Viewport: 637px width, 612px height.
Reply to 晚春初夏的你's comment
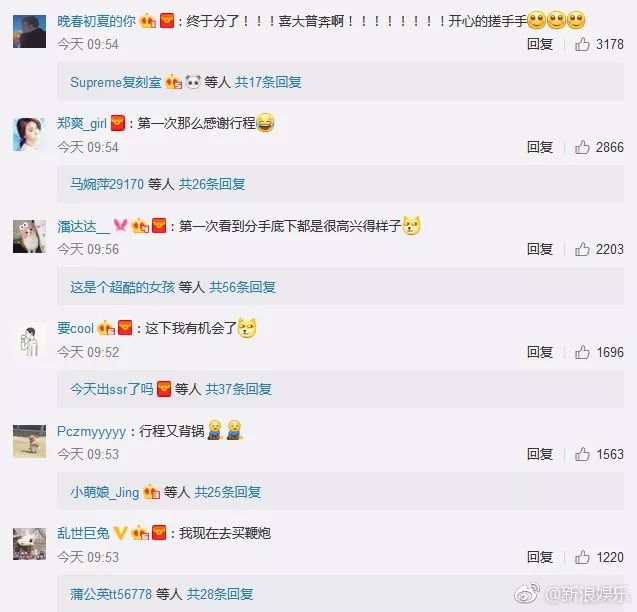click(x=540, y=44)
